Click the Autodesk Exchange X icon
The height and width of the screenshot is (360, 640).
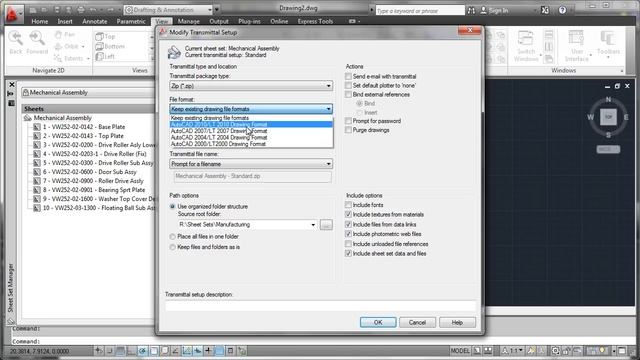[x=545, y=10]
